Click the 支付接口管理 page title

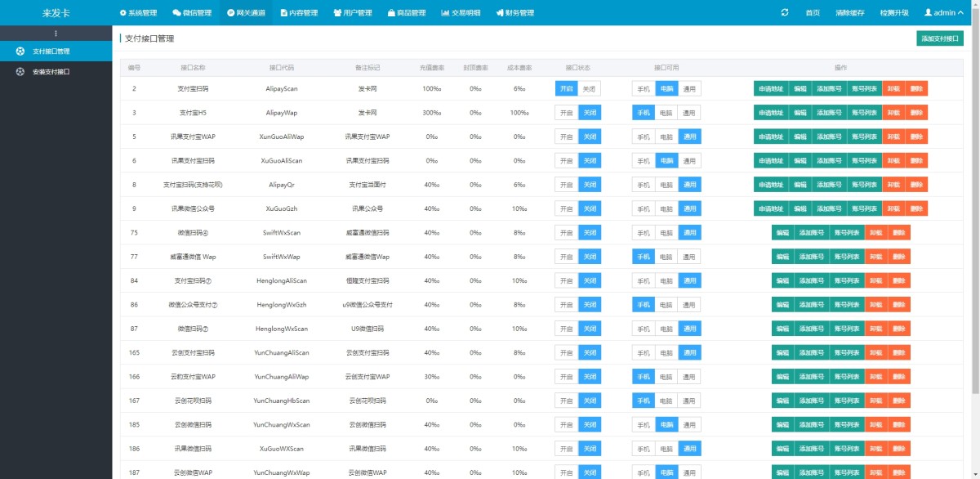point(149,38)
